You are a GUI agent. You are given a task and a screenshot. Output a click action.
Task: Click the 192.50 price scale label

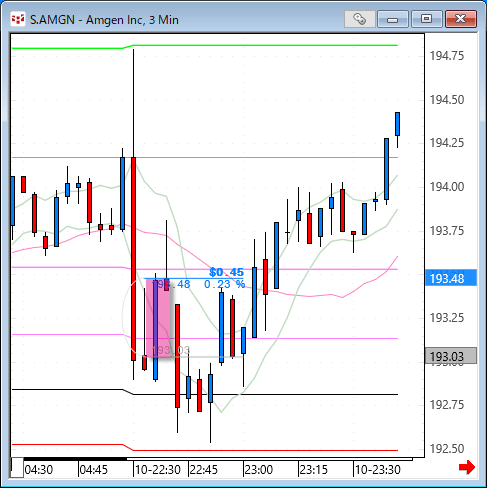447,449
